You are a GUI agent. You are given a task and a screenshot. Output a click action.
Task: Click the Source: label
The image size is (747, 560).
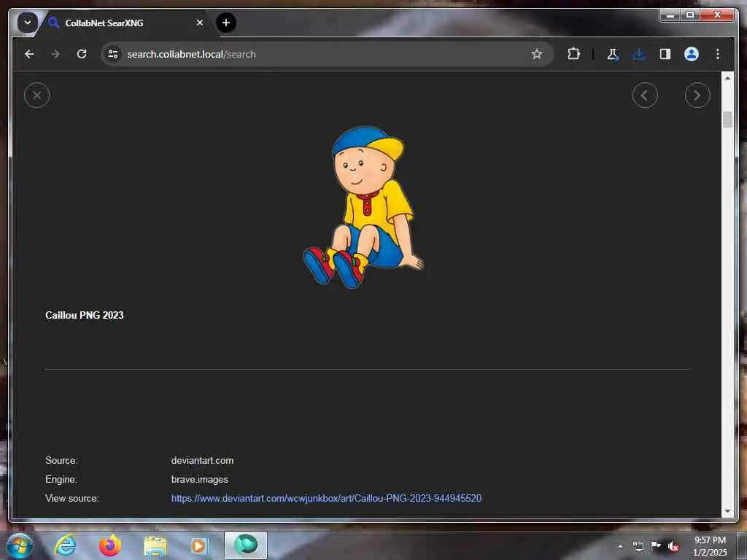coord(61,461)
